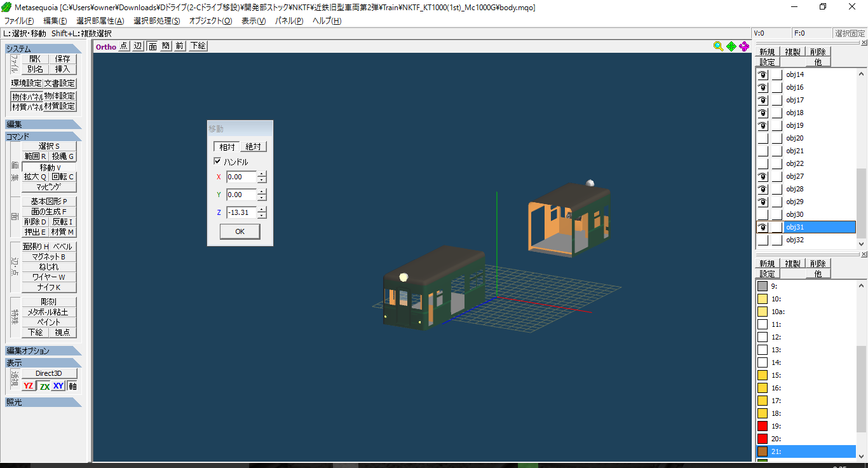Viewport: 868px width, 468px height.
Task: Switch to XY front view
Action: 58,386
